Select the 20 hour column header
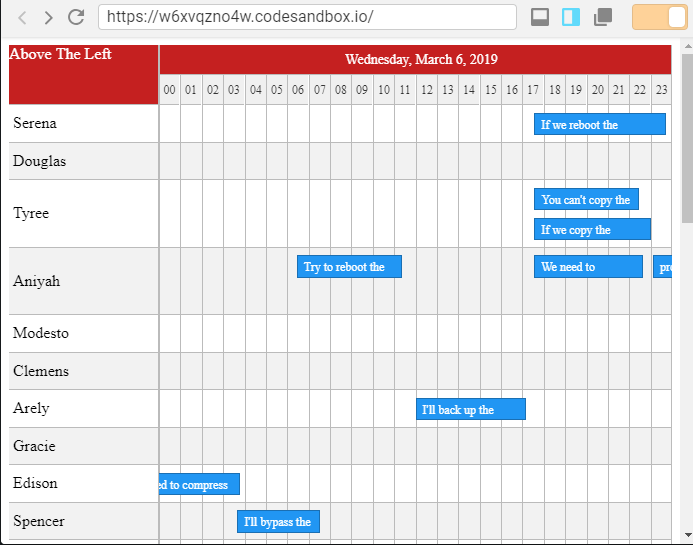Screen dimensions: 693x545 598,90
